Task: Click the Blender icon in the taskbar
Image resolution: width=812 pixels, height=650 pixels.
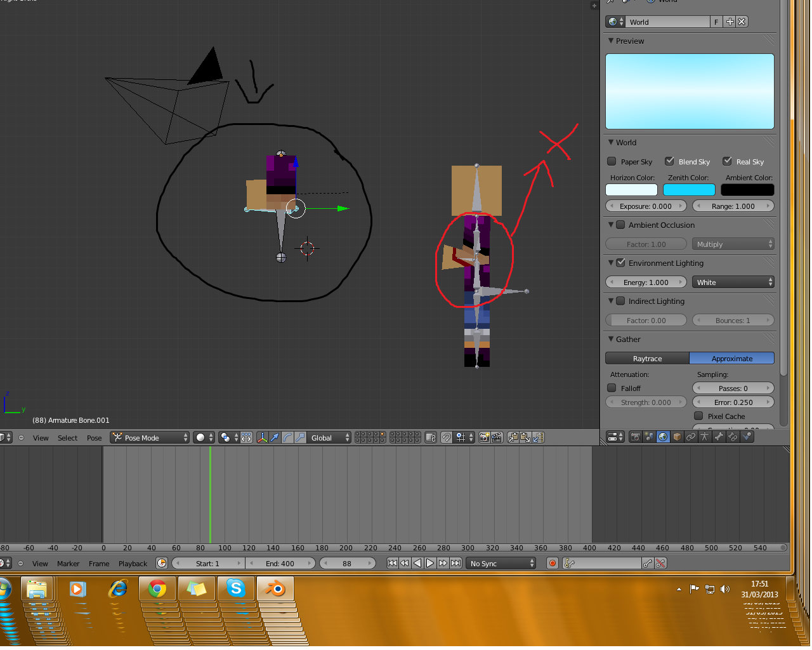Action: click(x=275, y=589)
